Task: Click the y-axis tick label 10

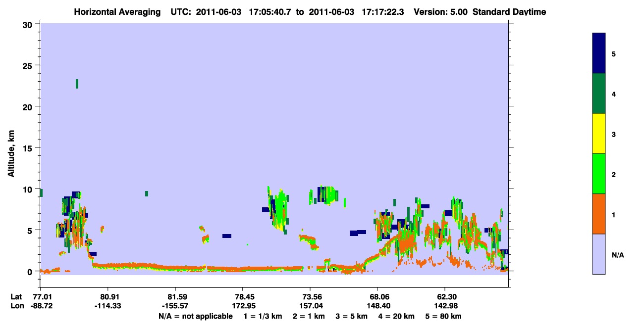Action: click(x=29, y=189)
